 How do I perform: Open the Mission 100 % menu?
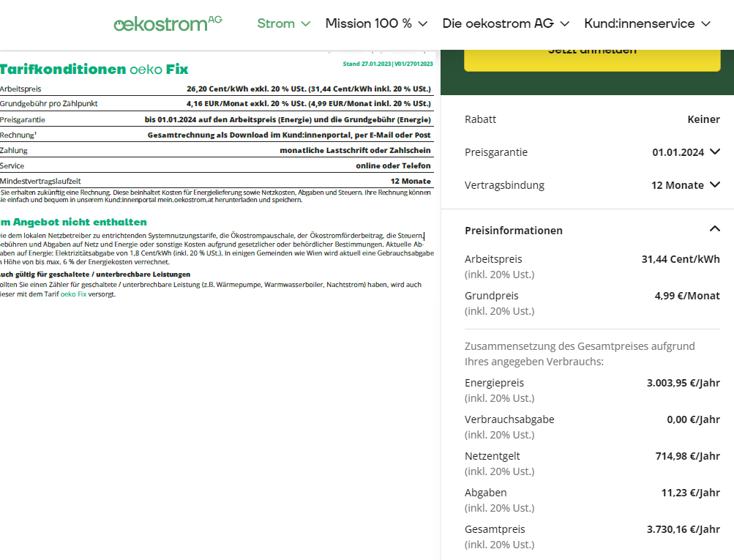click(x=376, y=23)
